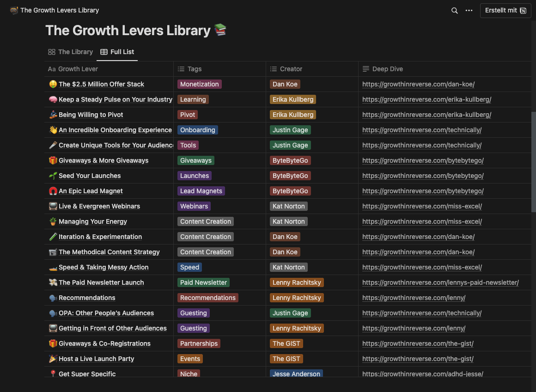
Task: Click the gift emoji of Giveaways & More Giveaways
Action: pos(53,160)
